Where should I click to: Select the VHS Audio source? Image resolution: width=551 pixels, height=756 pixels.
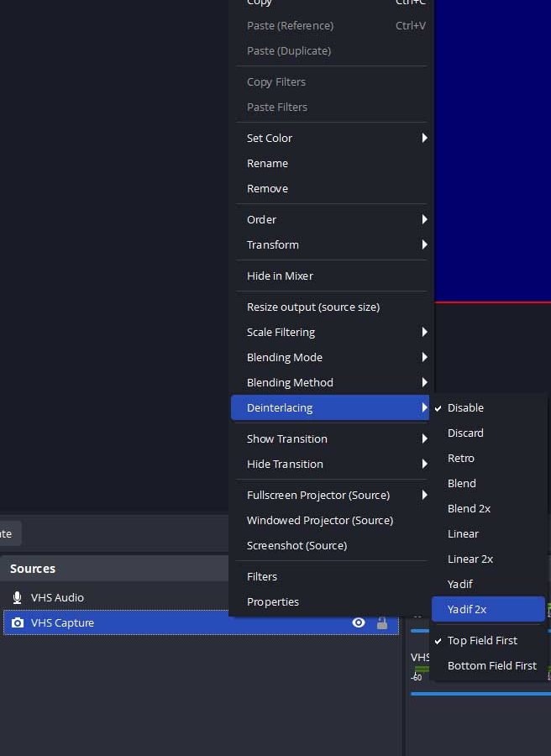57,597
